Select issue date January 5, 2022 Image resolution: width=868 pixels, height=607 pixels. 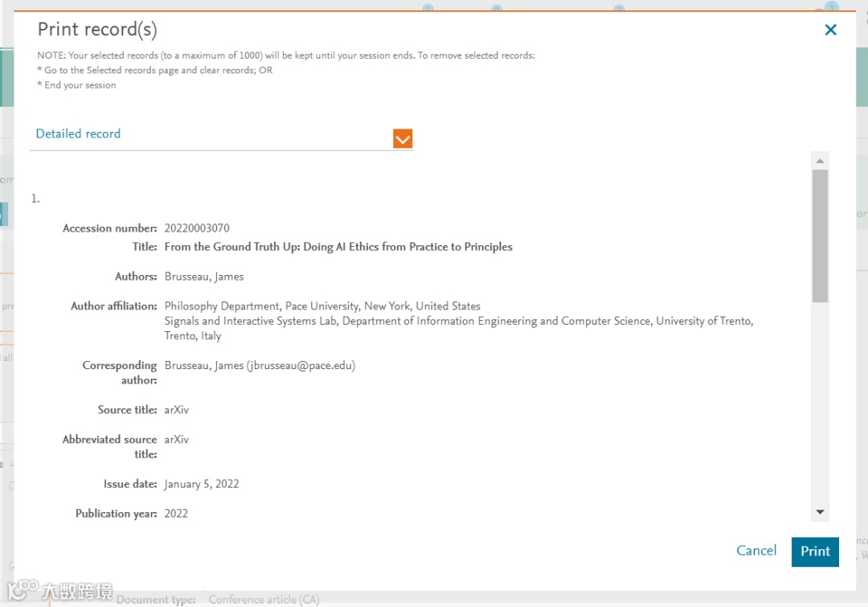pyautogui.click(x=202, y=484)
